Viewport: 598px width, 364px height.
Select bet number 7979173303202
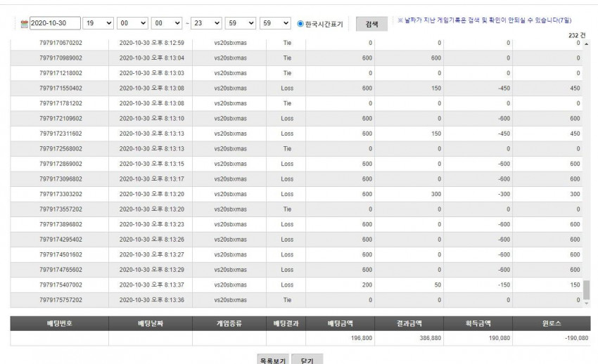pyautogui.click(x=61, y=194)
